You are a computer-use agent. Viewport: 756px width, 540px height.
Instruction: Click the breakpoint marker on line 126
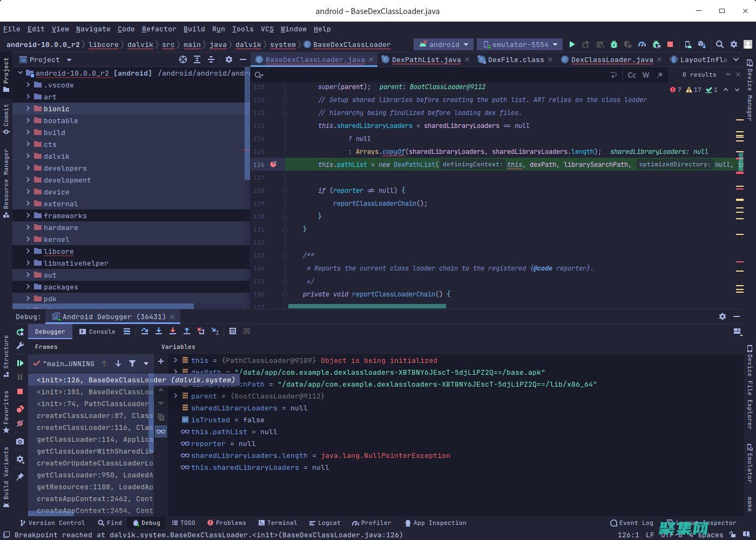pyautogui.click(x=273, y=164)
